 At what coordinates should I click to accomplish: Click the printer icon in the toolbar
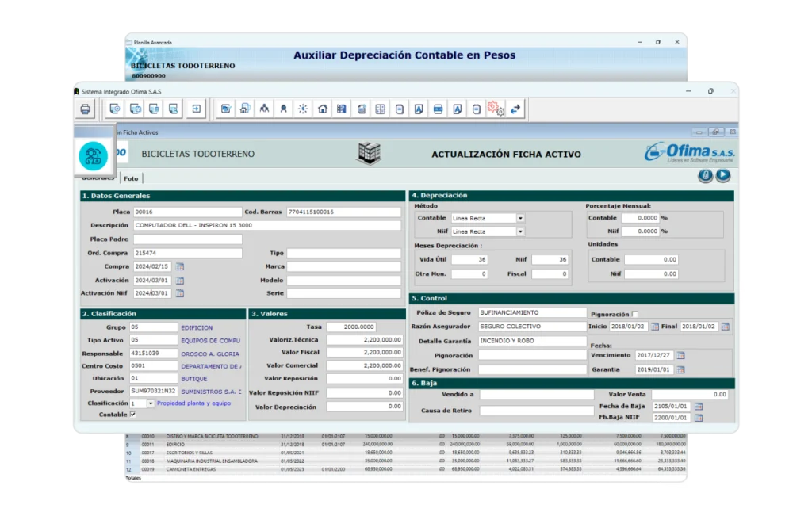coord(86,109)
